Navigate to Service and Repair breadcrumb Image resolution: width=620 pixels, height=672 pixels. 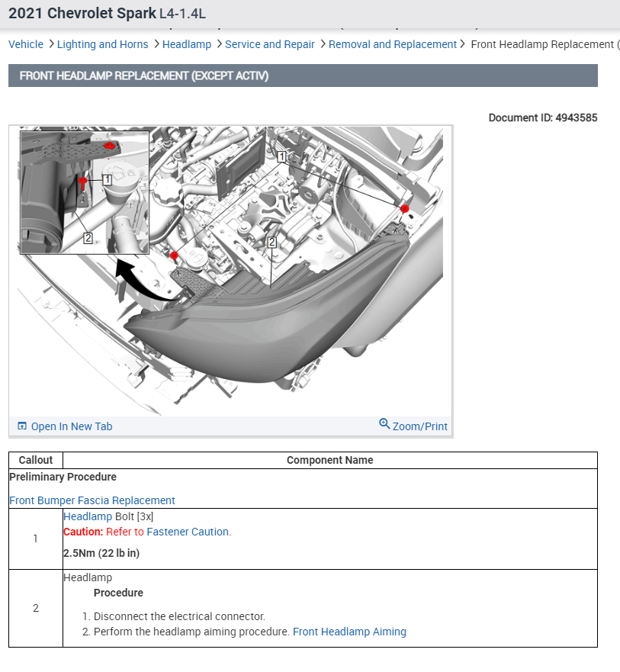click(270, 44)
